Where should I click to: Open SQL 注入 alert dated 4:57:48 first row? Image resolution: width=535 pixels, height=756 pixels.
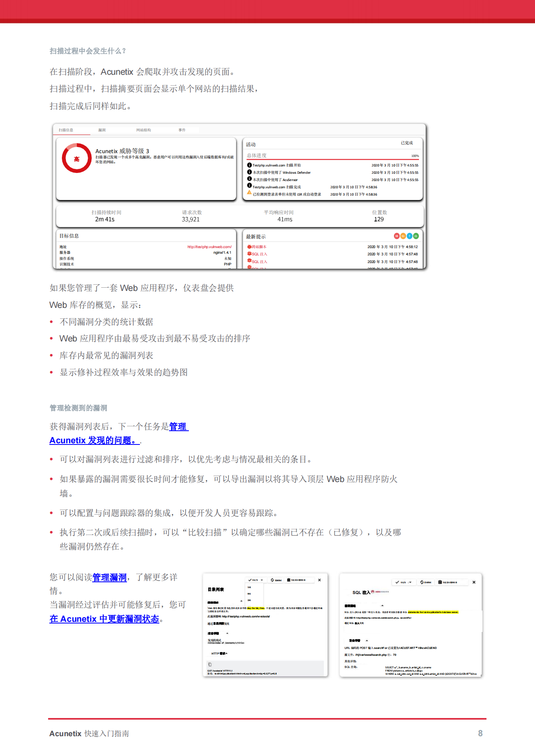[x=260, y=254]
